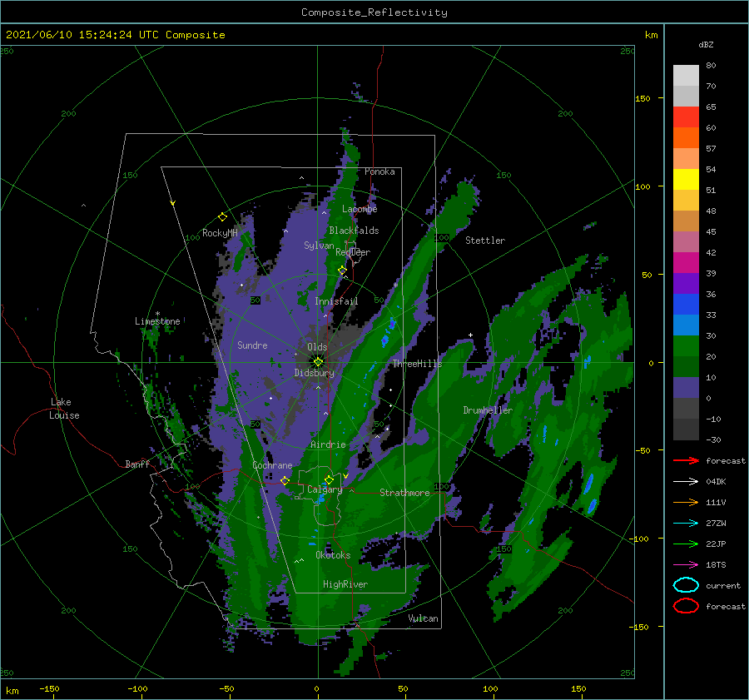
Task: Click the Cochrane label
Action: pos(272,465)
